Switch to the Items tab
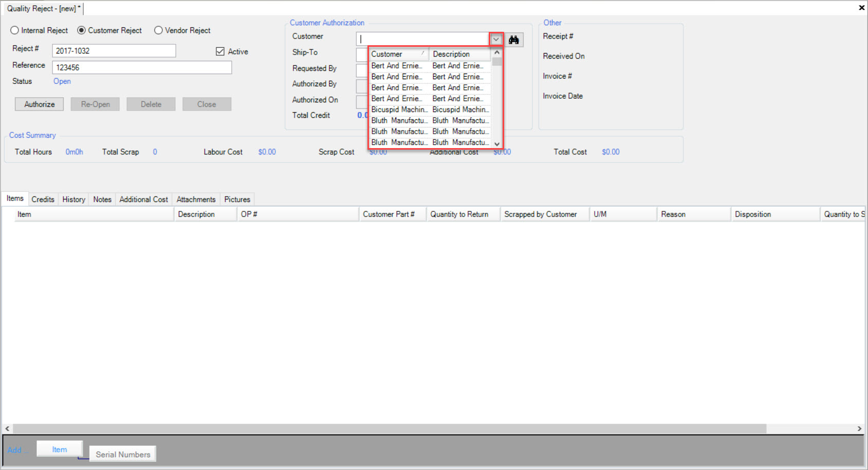 tap(15, 198)
